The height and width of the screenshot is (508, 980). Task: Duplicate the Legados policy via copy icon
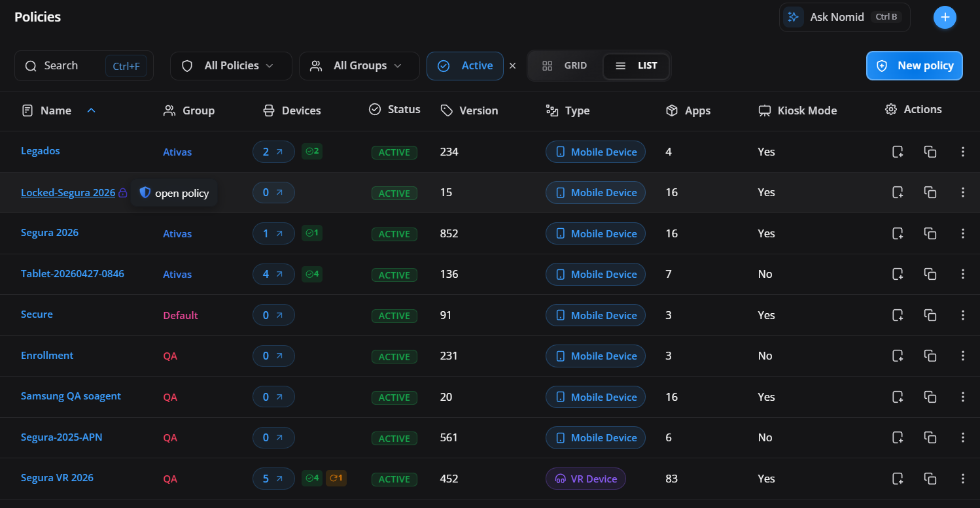(930, 152)
